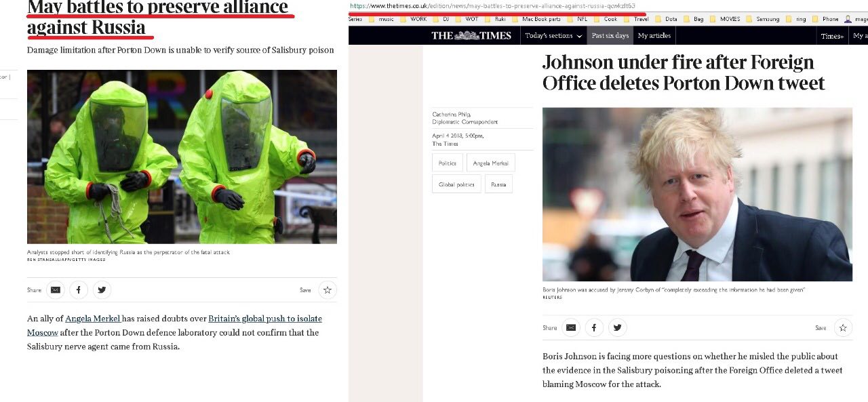Star the Johnson article to save it
Viewport: 868px width, 402px height.
point(843,327)
